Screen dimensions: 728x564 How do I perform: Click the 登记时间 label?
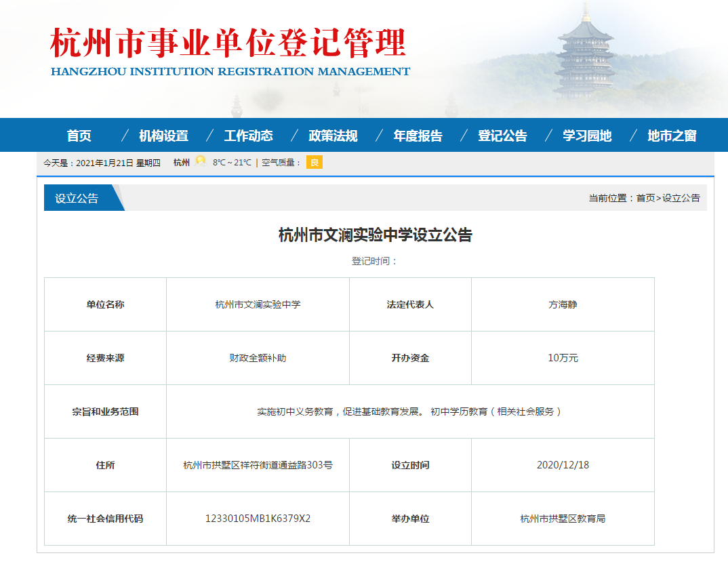[374, 262]
